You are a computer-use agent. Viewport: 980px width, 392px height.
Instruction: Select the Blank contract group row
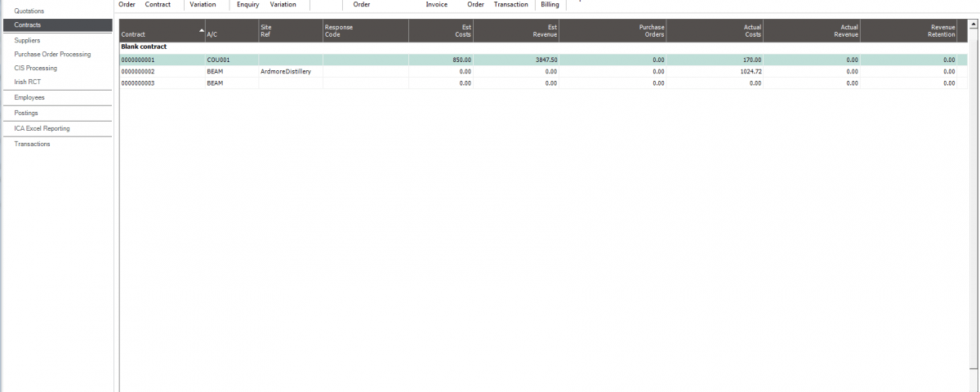[543, 47]
